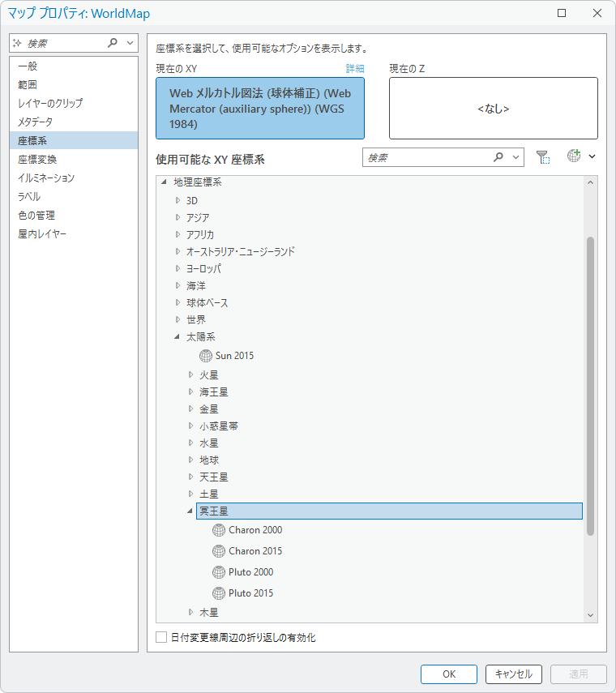Image resolution: width=616 pixels, height=693 pixels.
Task: Collapse the 地理座標系 tree node
Action: [164, 182]
